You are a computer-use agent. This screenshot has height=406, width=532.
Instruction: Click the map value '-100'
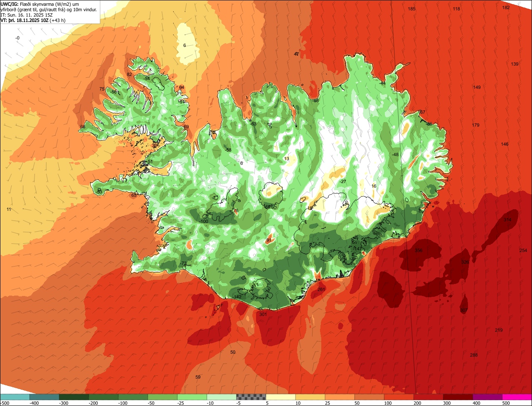pos(204,221)
